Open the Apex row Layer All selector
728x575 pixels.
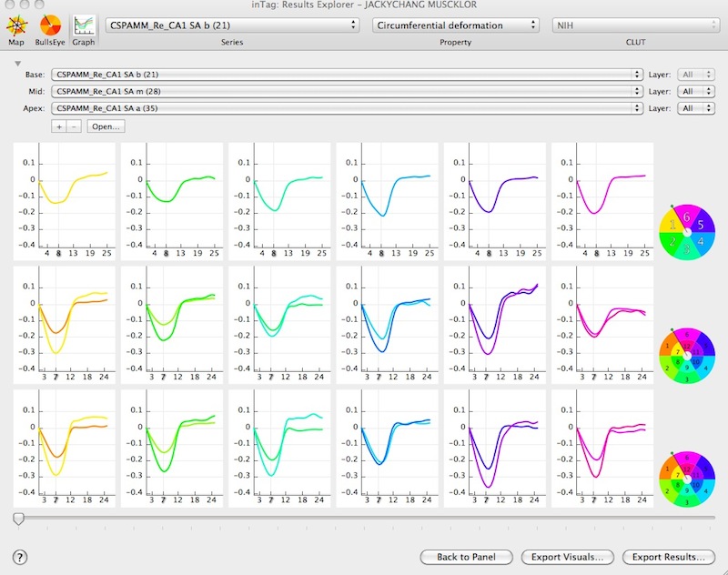[x=694, y=107]
